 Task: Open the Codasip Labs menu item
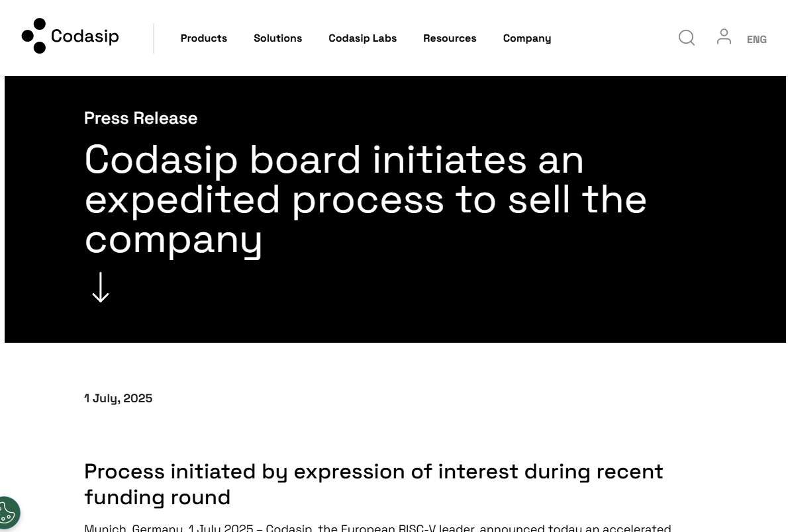[362, 38]
